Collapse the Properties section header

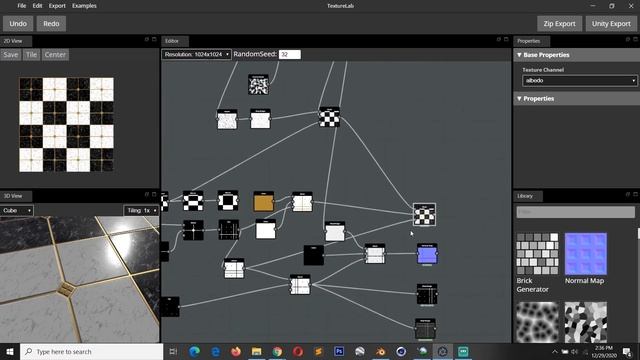(576, 98)
